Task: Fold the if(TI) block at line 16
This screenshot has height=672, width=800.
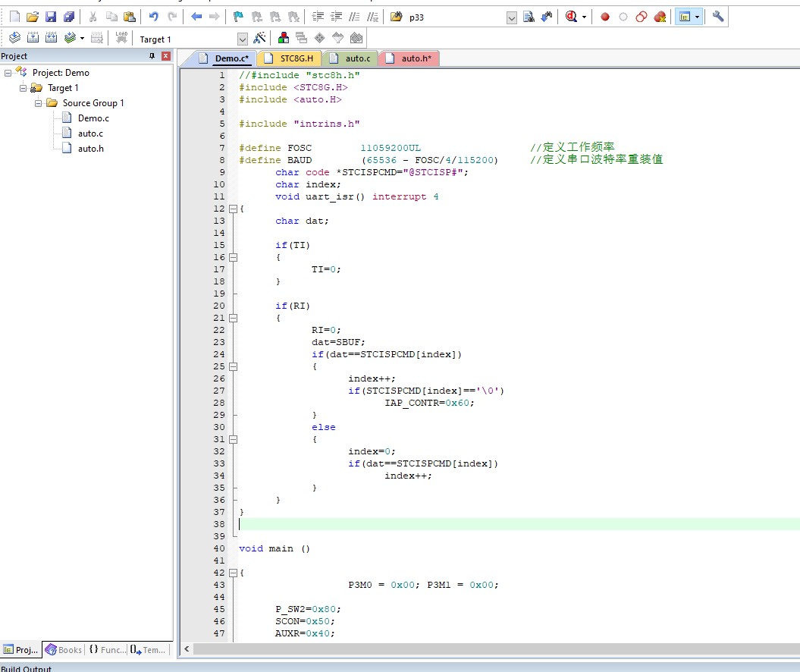Action: pyautogui.click(x=233, y=257)
